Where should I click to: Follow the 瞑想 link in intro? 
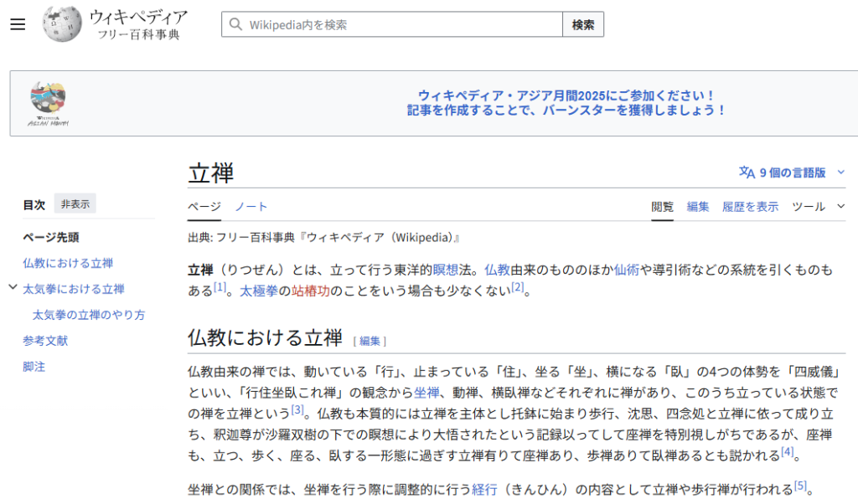[x=444, y=270]
